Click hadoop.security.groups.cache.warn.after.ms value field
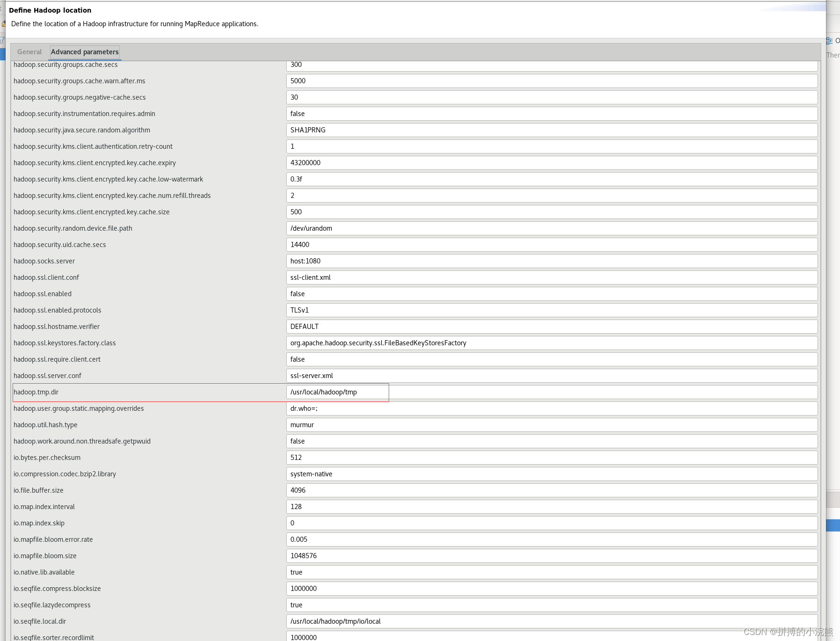This screenshot has height=641, width=840. (552, 81)
